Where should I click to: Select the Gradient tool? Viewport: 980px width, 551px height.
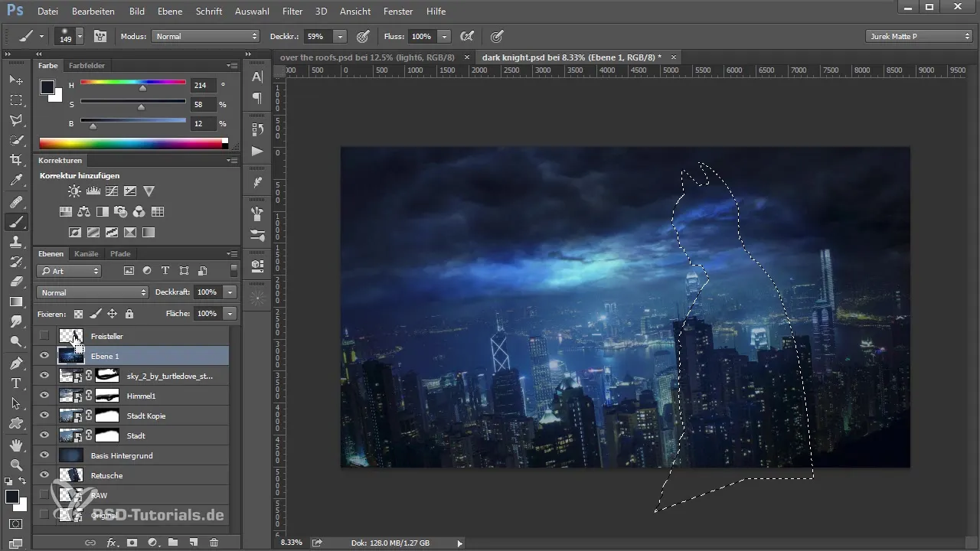(15, 302)
